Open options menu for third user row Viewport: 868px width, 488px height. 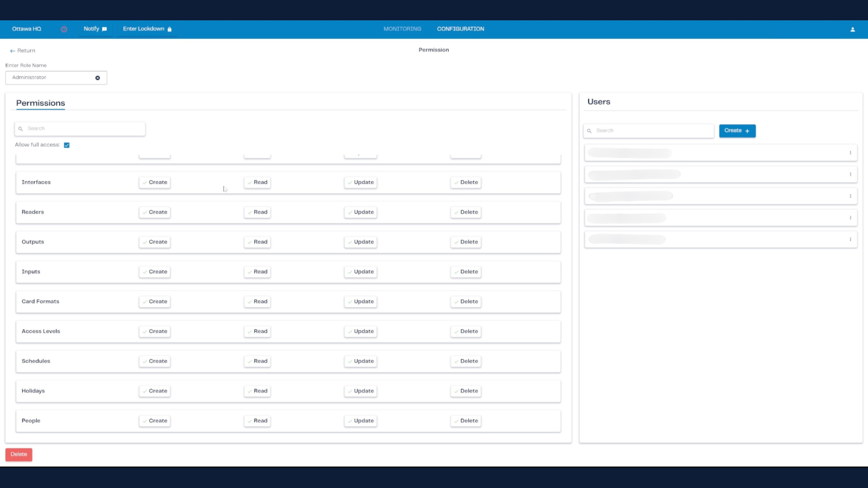850,196
